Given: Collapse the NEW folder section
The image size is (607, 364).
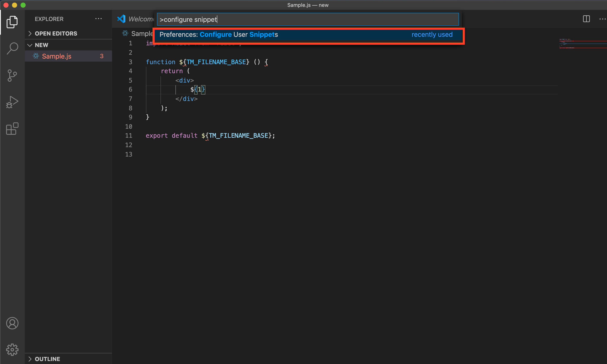Looking at the screenshot, I should tap(30, 45).
